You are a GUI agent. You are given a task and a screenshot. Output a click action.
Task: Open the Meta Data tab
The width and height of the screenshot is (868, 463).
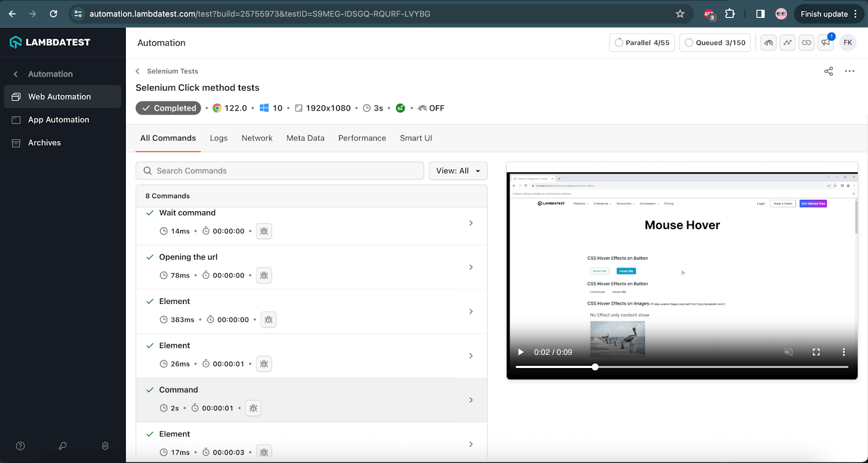tap(305, 138)
